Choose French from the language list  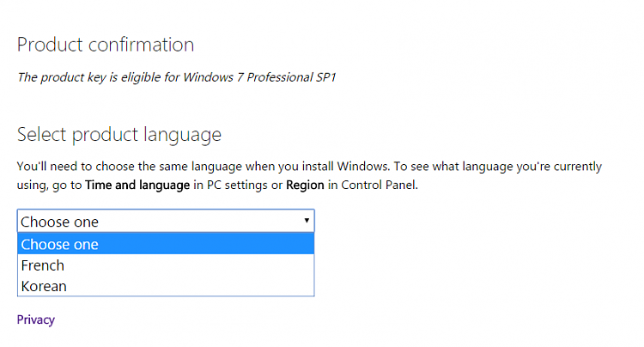[x=166, y=265]
